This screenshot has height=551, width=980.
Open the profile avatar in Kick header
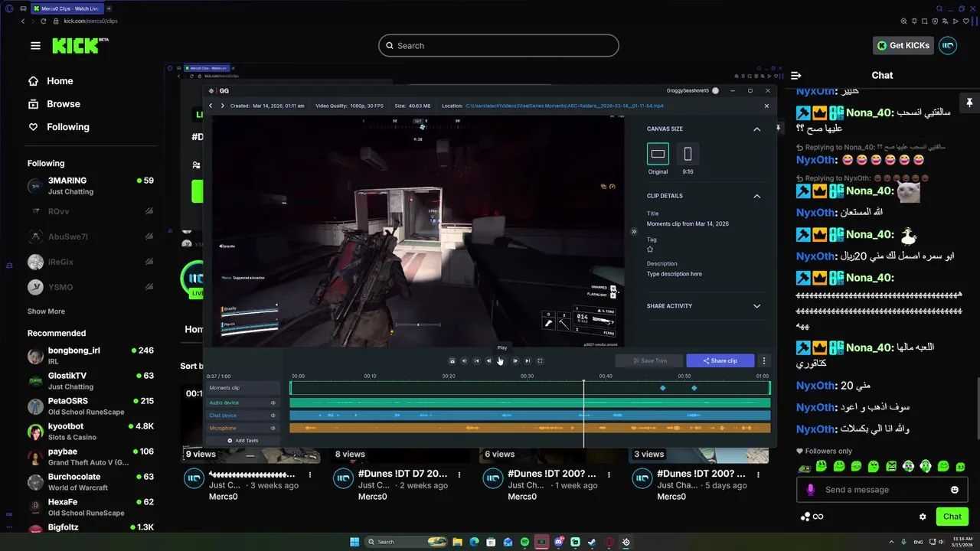pyautogui.click(x=948, y=45)
